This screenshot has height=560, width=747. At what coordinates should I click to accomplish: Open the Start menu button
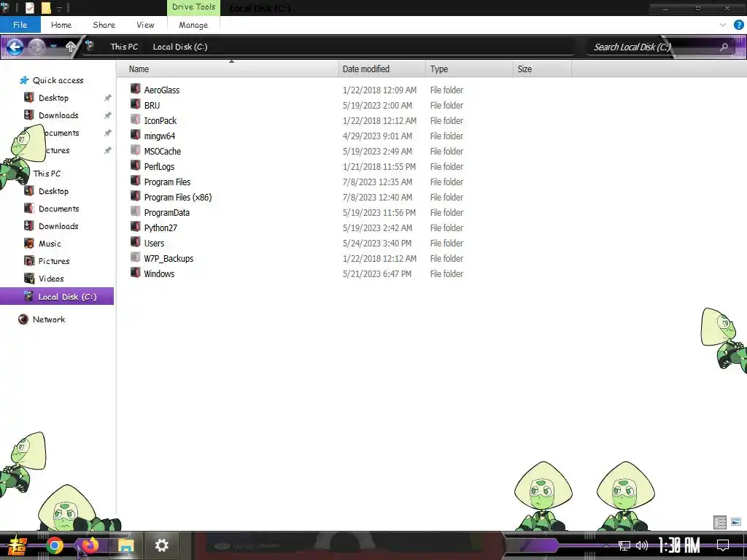pos(16,545)
